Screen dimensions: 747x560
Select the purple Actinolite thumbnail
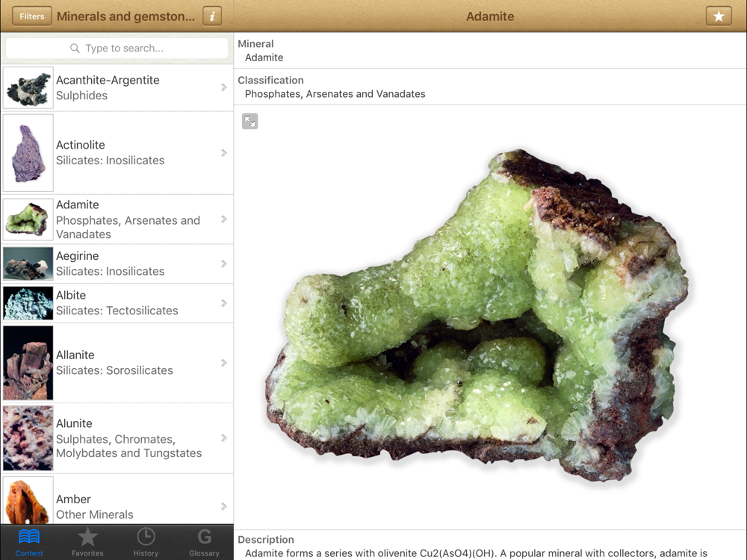tap(28, 153)
